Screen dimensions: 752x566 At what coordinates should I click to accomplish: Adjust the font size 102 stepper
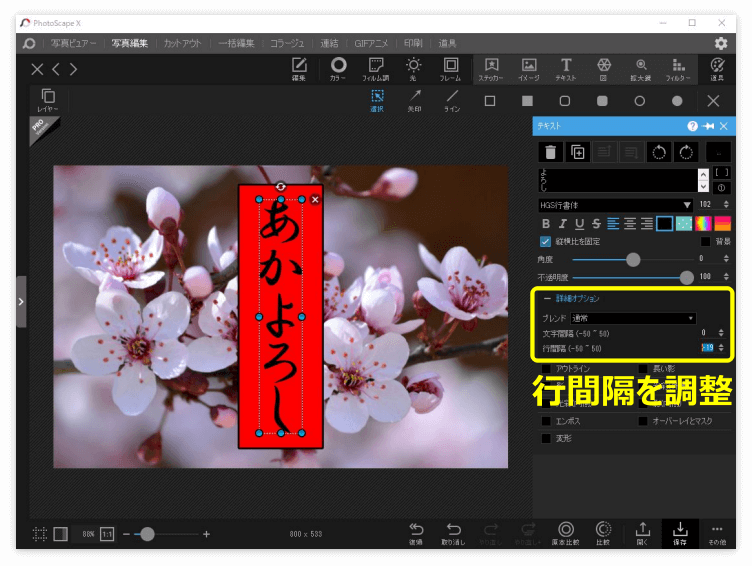726,204
